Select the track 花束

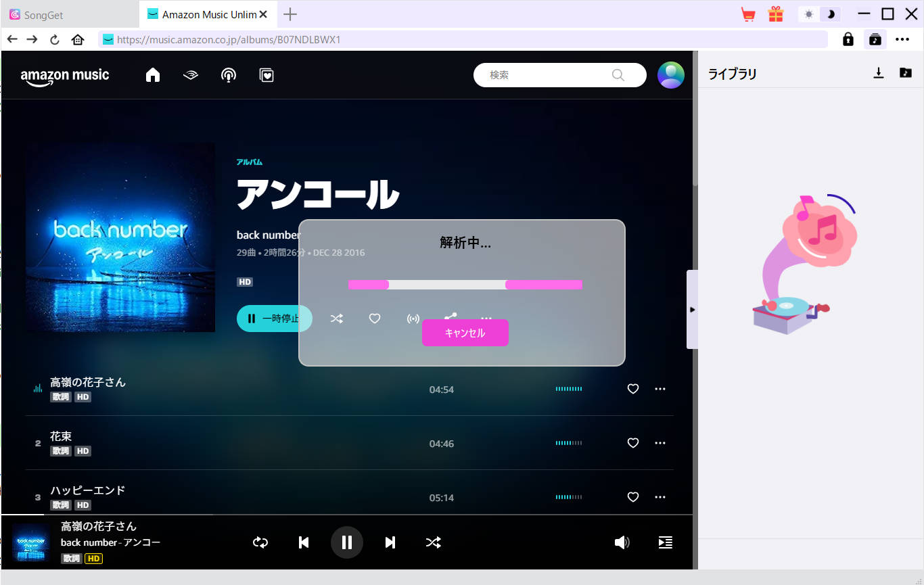(61, 436)
